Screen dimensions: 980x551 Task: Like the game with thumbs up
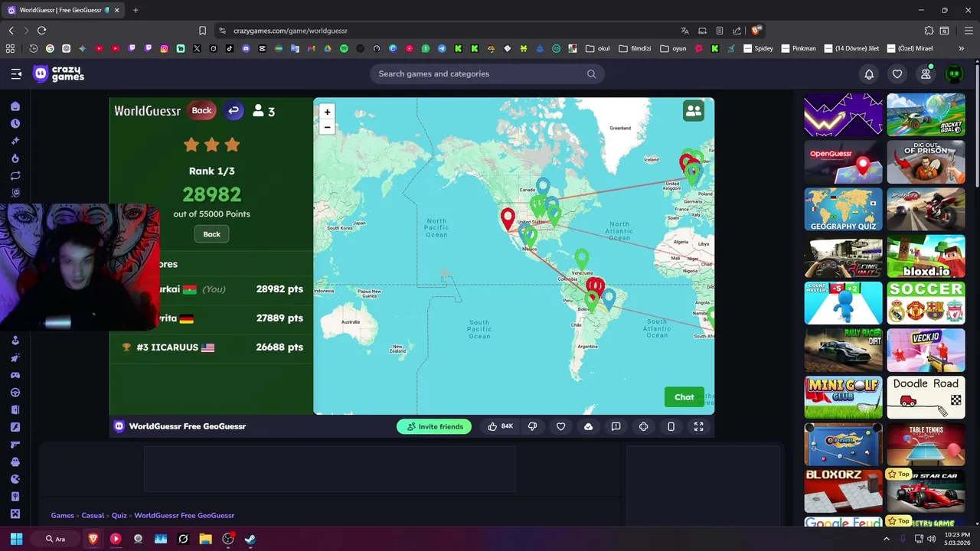point(500,426)
